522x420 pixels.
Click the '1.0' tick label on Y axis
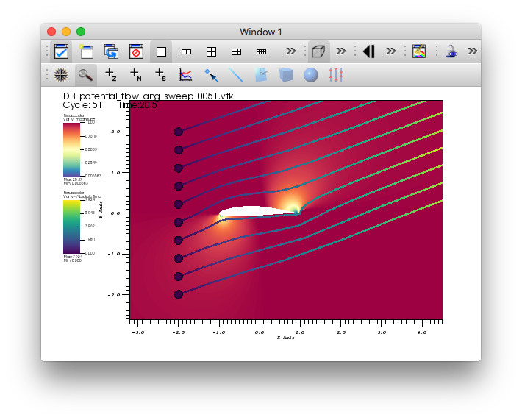[115, 173]
